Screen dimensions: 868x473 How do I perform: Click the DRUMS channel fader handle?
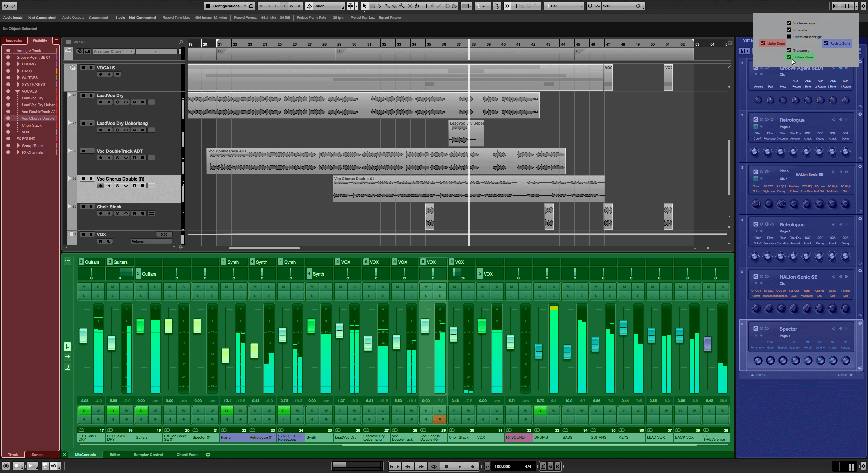click(539, 351)
